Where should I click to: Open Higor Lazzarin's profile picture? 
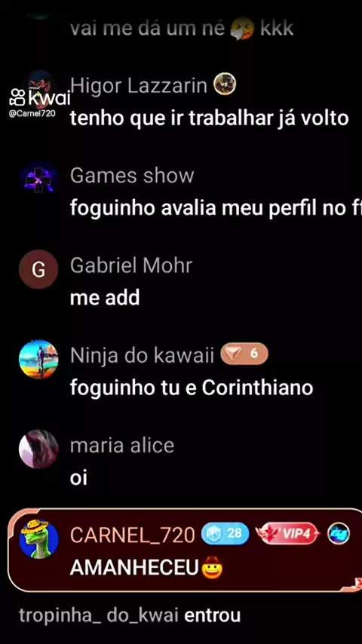pos(40,85)
